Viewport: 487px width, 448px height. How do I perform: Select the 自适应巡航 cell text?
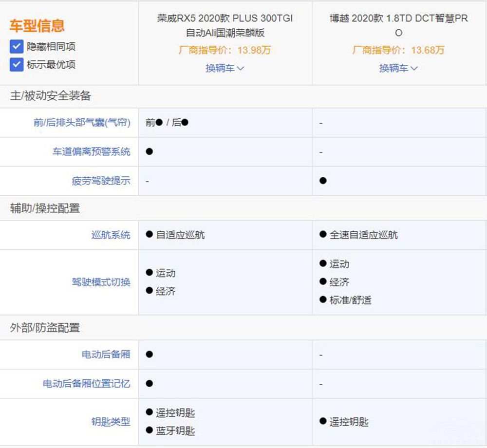pyautogui.click(x=180, y=235)
